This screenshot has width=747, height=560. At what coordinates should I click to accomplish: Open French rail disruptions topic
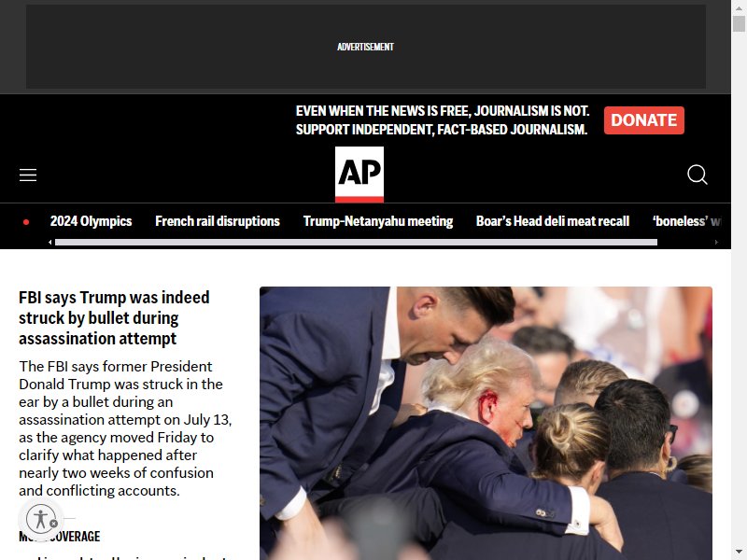coord(218,221)
